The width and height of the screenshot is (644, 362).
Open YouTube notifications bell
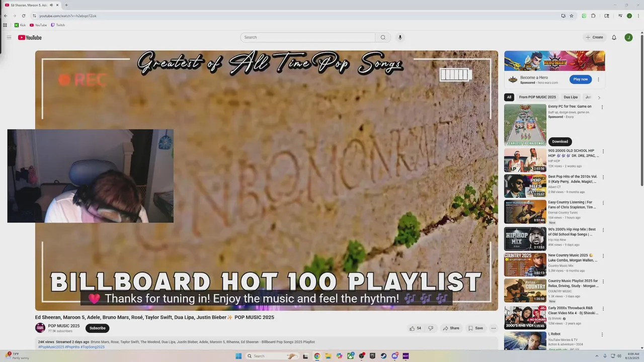click(x=614, y=37)
